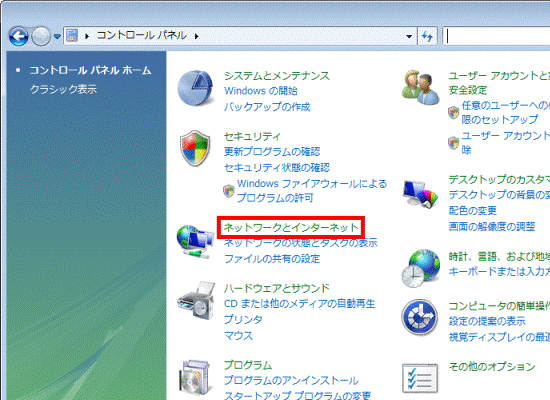This screenshot has width=550, height=400.
Task: Open プログラム category heading
Action: tap(248, 365)
